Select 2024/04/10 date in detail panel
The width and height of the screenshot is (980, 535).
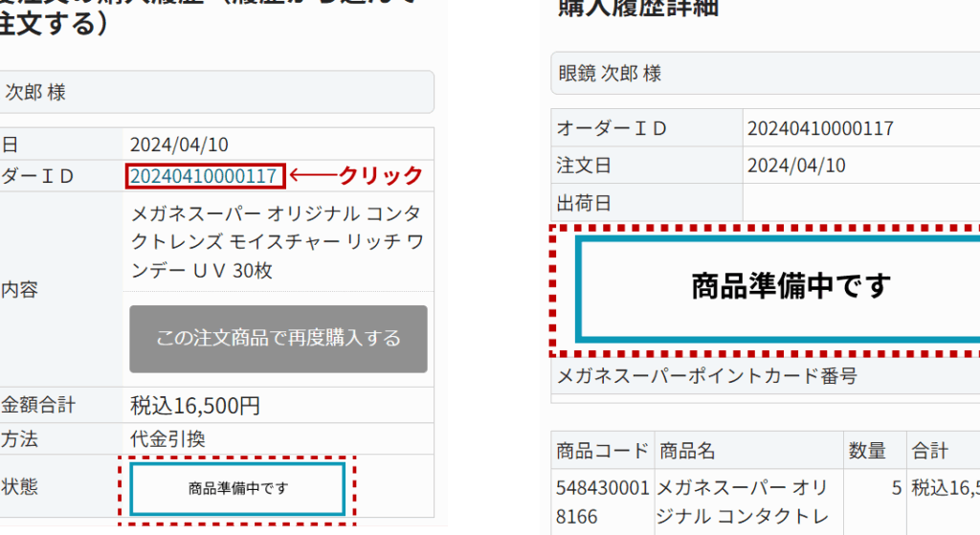[x=796, y=165]
